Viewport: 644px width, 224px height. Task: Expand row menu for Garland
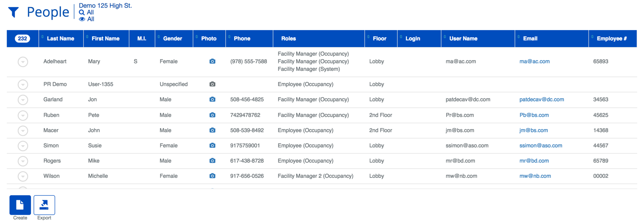(x=23, y=100)
